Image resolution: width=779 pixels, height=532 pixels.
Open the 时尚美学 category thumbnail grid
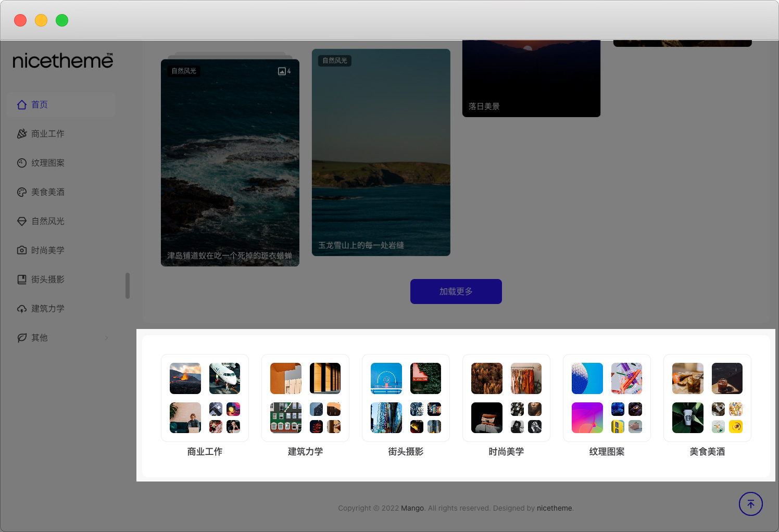(x=506, y=398)
